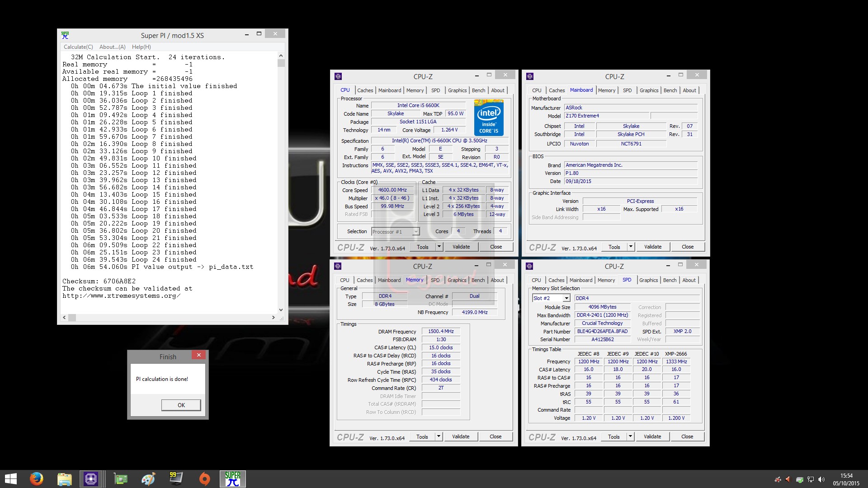868x488 pixels.
Task: Expand Tools arrow in Mainboard window
Action: click(x=630, y=247)
